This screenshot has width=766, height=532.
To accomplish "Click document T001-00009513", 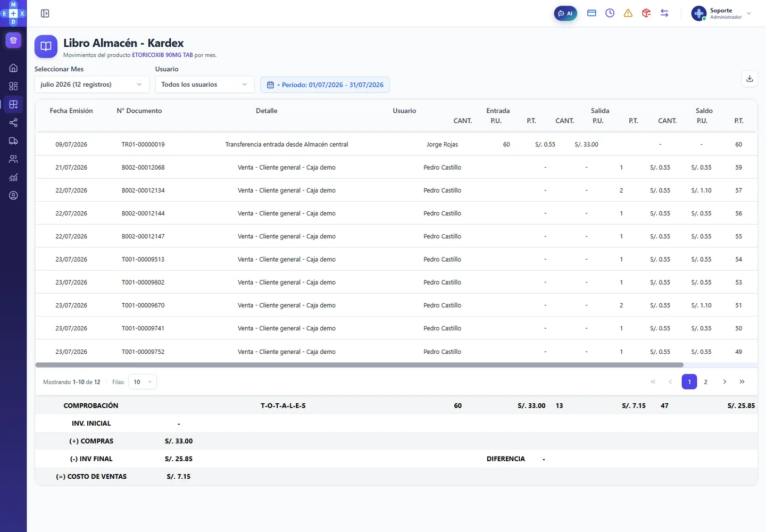I will pos(143,260).
